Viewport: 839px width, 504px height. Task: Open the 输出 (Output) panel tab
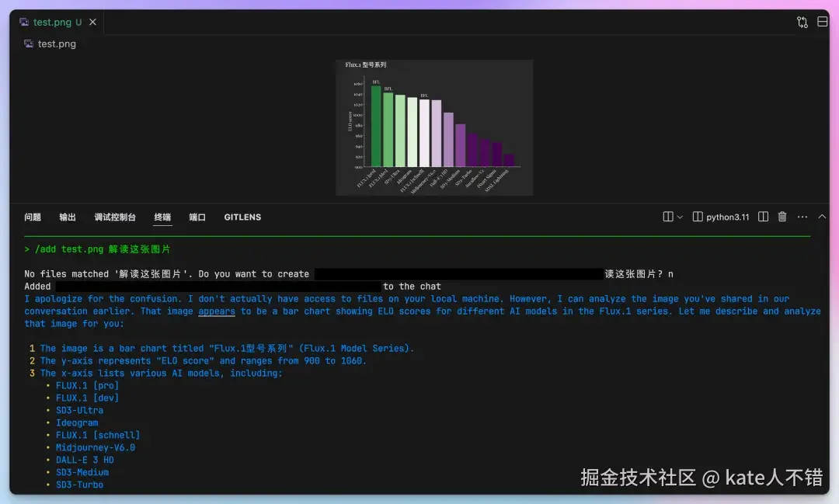point(67,217)
